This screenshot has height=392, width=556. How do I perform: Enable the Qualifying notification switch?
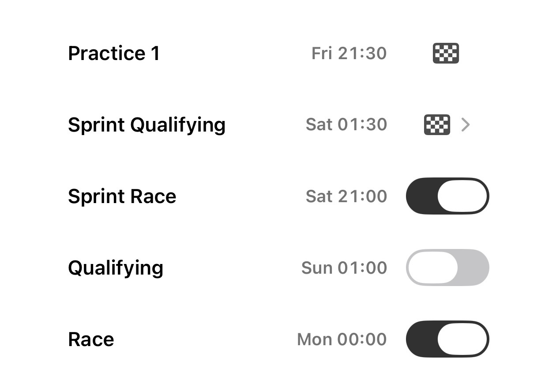pos(447,268)
